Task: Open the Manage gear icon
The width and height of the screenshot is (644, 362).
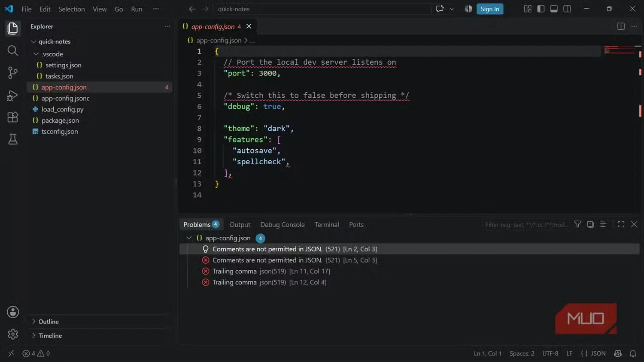Action: point(13,334)
